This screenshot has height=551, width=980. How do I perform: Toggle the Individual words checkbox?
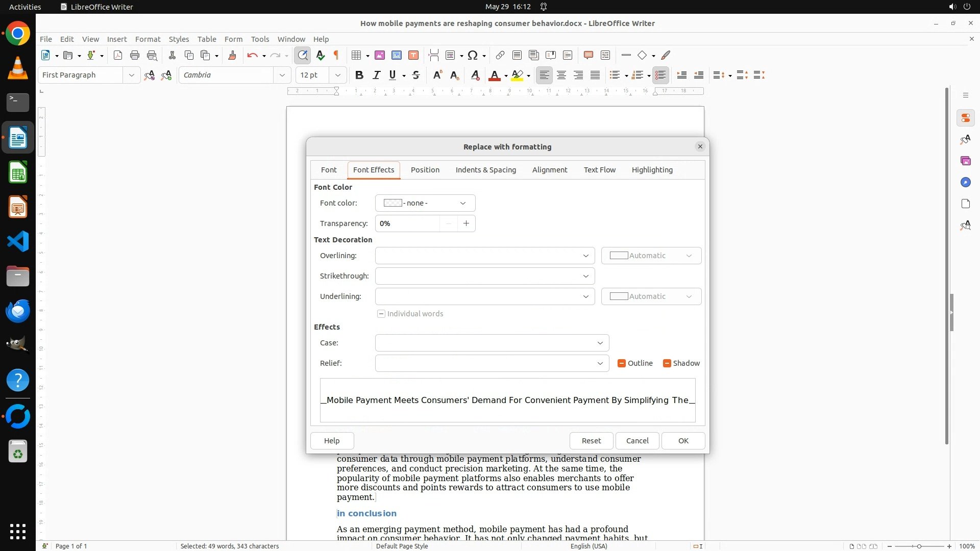tap(381, 314)
